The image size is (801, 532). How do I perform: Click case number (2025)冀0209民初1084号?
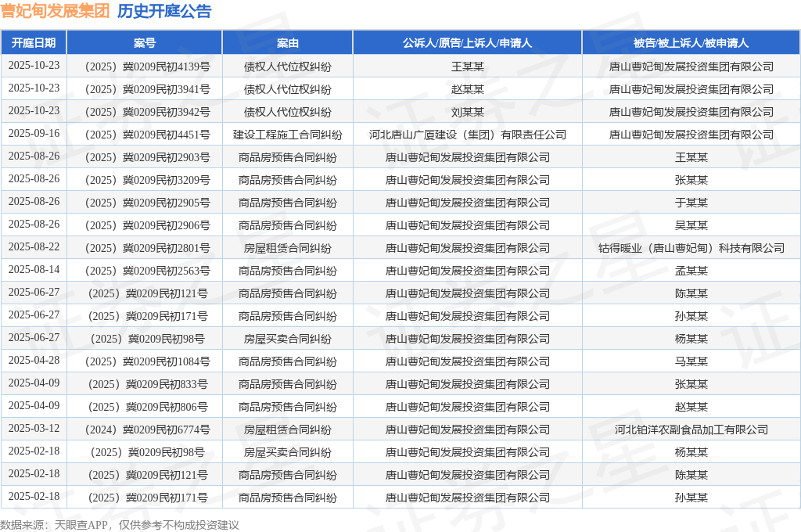(148, 361)
